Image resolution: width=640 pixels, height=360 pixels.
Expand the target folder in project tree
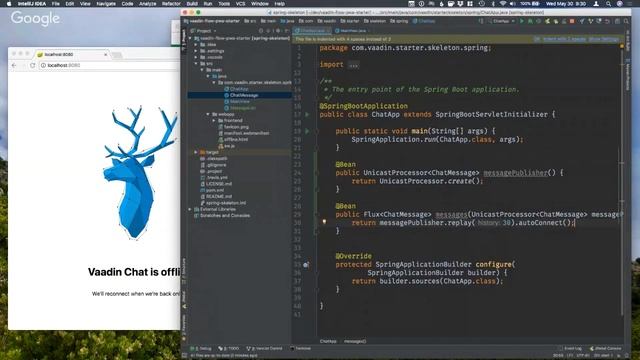point(196,152)
